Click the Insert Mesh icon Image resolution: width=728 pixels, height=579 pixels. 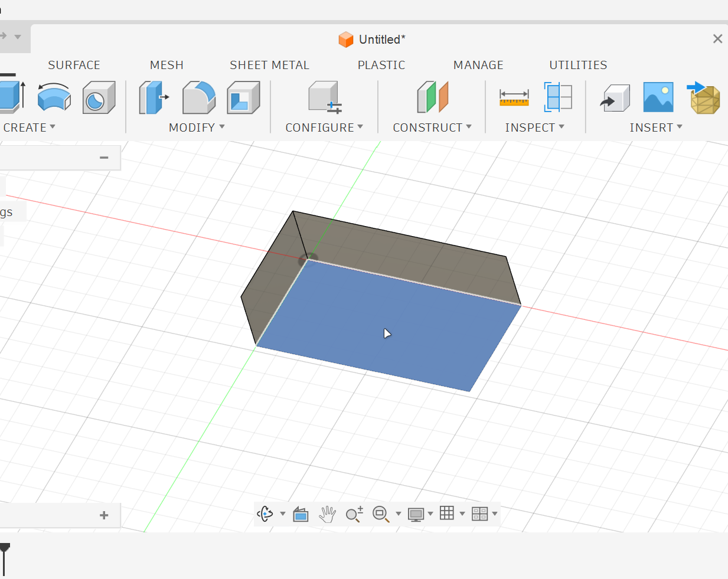704,97
